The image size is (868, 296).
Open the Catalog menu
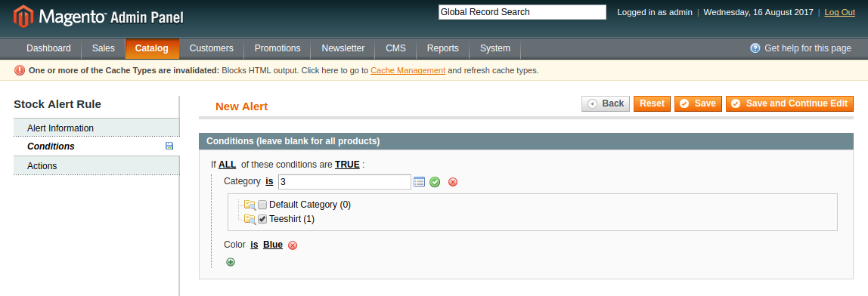point(152,48)
